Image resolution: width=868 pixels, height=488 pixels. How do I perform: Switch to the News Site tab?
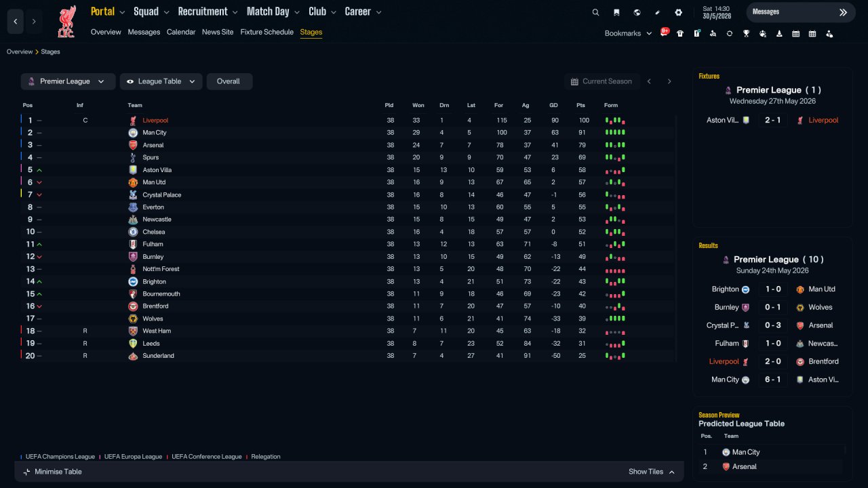(218, 32)
